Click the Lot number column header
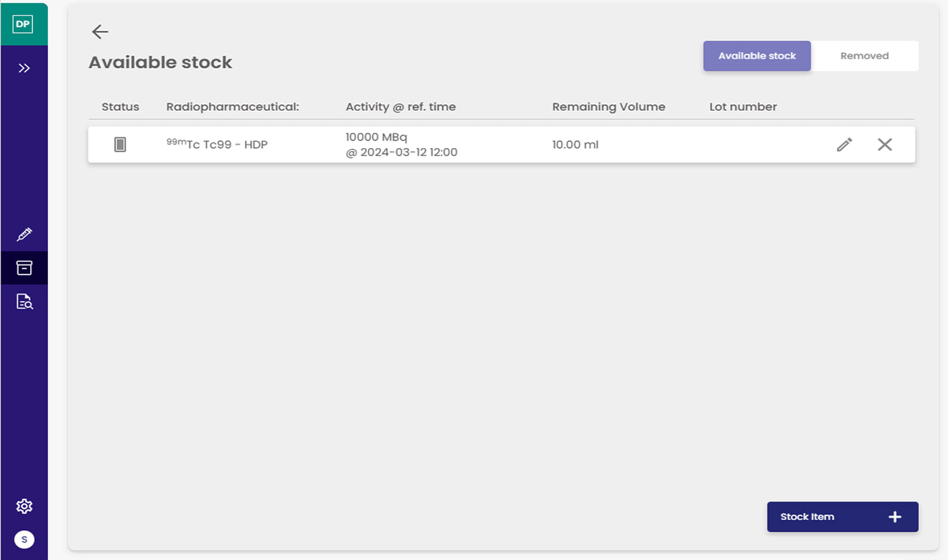 743,107
